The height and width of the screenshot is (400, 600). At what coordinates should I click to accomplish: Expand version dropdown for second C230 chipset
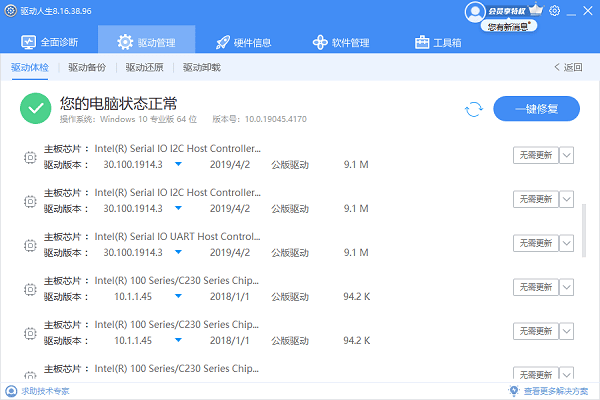[x=178, y=340]
